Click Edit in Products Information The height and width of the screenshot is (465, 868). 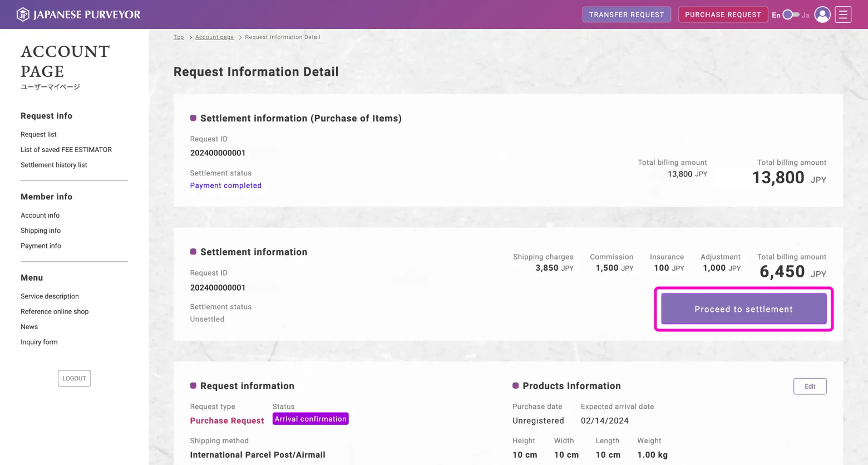(x=810, y=386)
